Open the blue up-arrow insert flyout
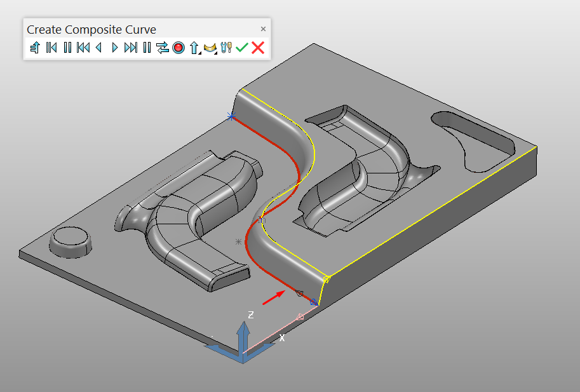Image resolution: width=580 pixels, height=392 pixels. pos(194,47)
